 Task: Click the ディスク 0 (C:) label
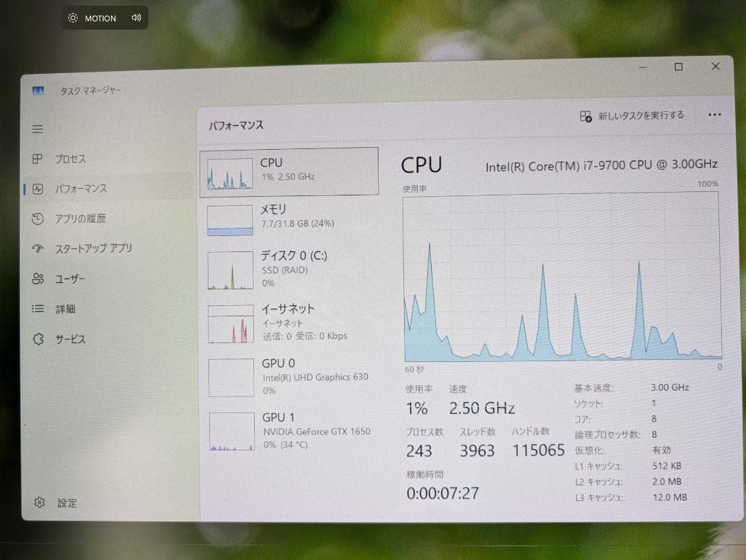pyautogui.click(x=294, y=255)
